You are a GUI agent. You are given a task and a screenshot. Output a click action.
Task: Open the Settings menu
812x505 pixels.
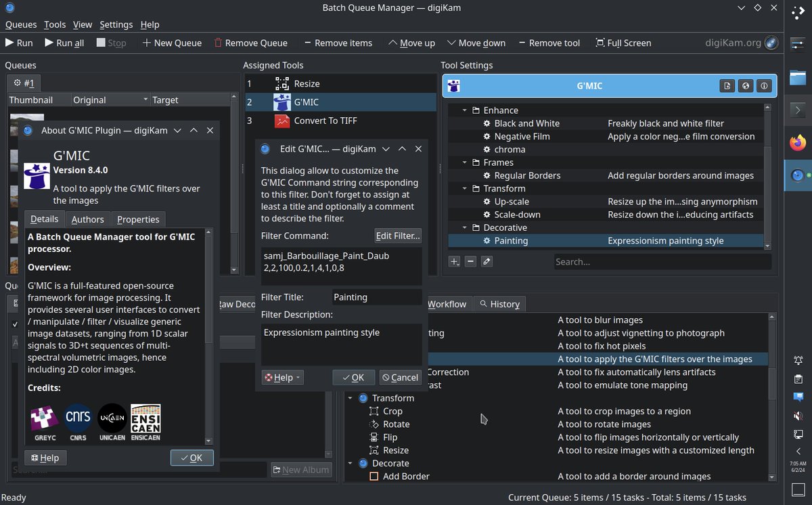coord(116,24)
